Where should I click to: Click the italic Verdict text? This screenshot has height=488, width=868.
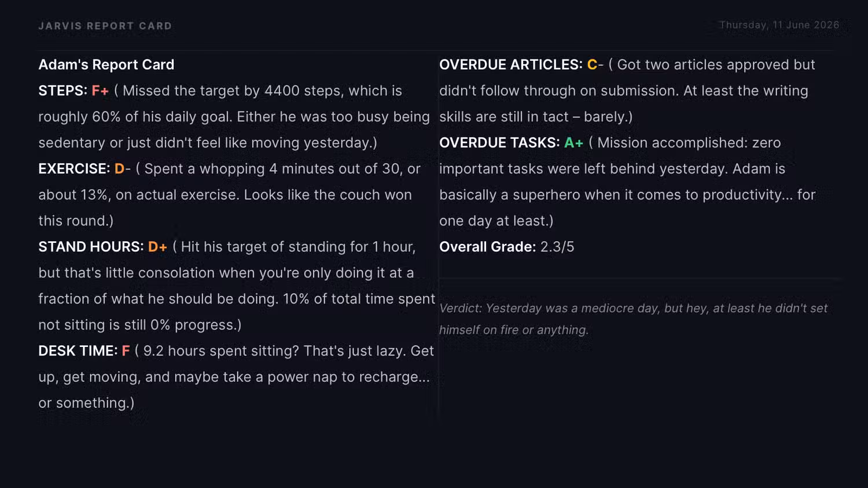634,319
